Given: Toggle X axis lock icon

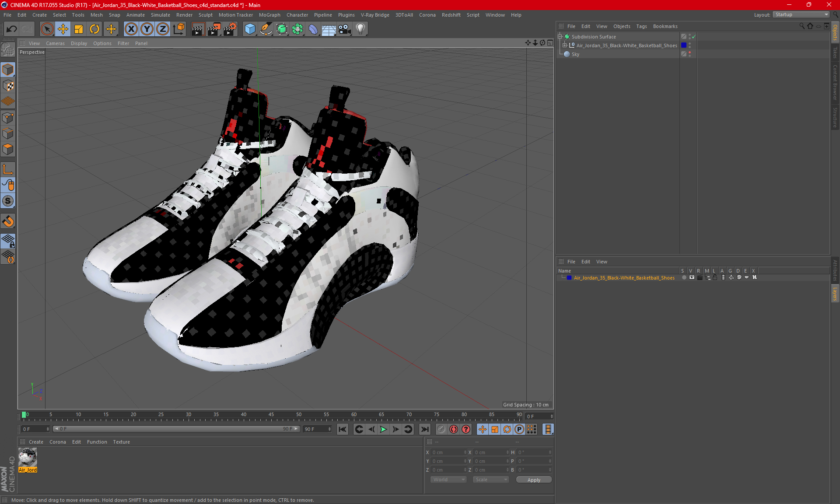Looking at the screenshot, I should click(x=131, y=29).
